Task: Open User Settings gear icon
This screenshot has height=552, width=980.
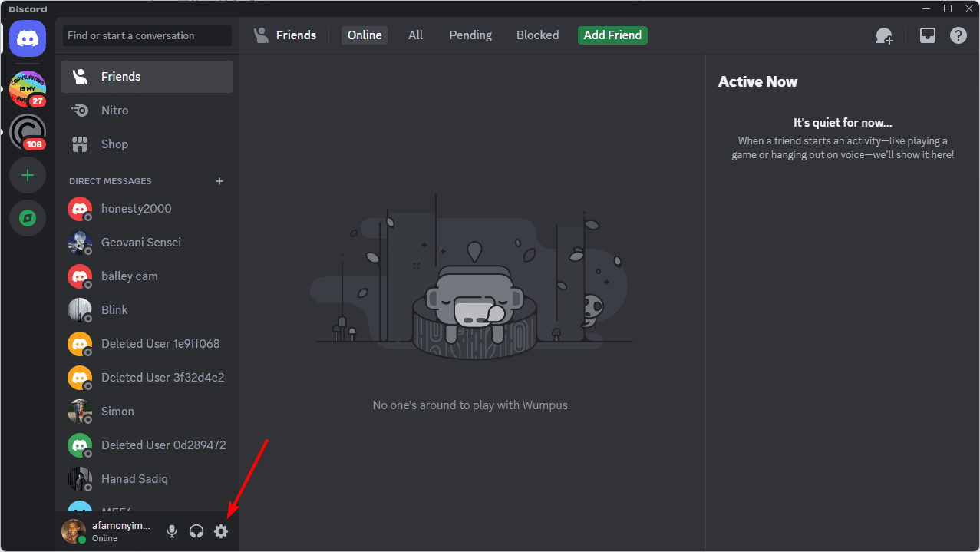Action: (221, 531)
